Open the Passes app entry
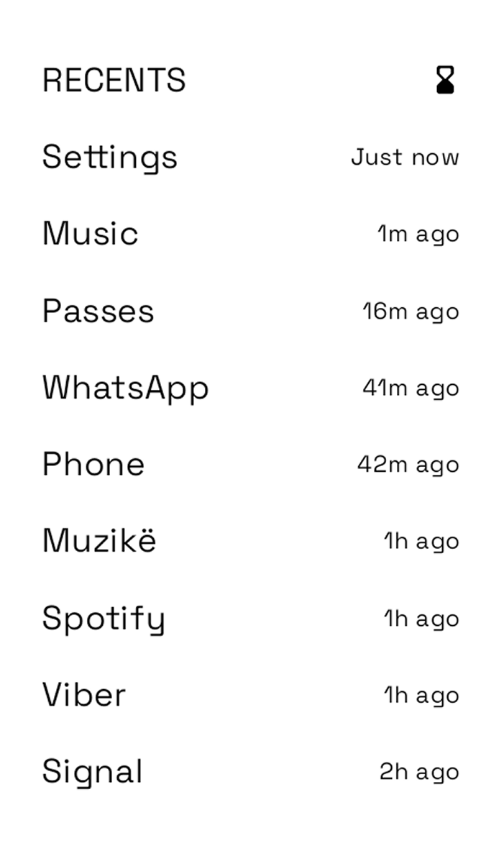The width and height of the screenshot is (504, 851). tap(98, 311)
